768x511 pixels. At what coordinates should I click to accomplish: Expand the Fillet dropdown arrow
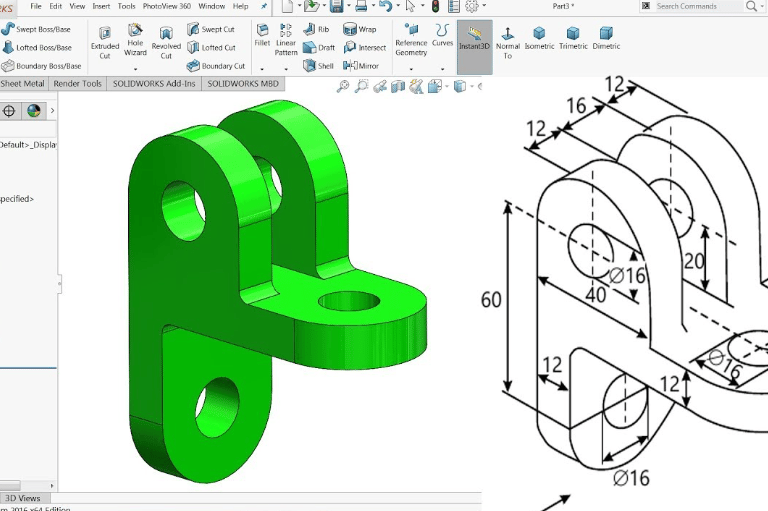click(262, 69)
